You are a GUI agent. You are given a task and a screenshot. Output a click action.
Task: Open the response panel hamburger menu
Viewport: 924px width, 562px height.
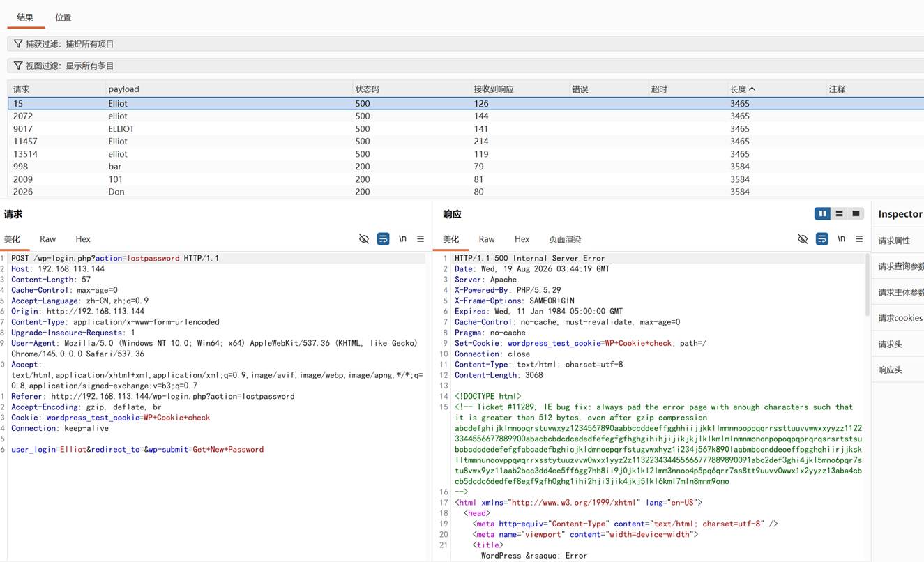pos(859,239)
